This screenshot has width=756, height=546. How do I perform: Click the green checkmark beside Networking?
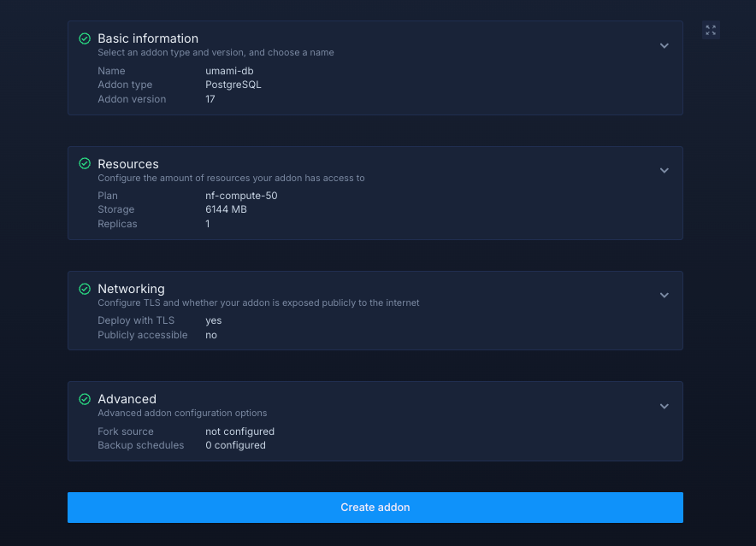(x=85, y=289)
